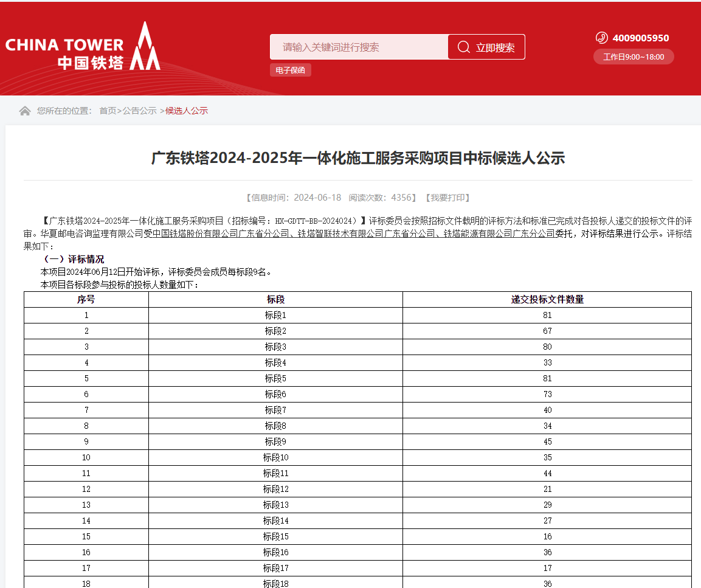Click the magnifier icon in search button
This screenshot has width=701, height=588.
tap(464, 47)
